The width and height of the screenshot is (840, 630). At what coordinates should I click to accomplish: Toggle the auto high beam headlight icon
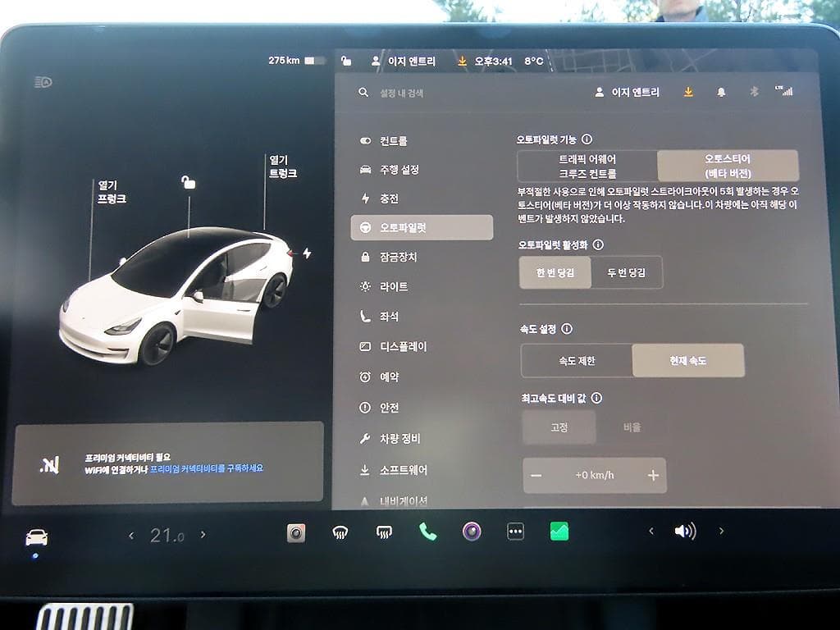point(43,82)
